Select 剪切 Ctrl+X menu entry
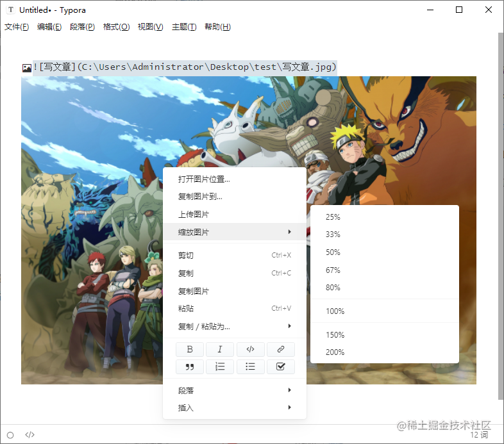This screenshot has width=504, height=444. point(235,256)
